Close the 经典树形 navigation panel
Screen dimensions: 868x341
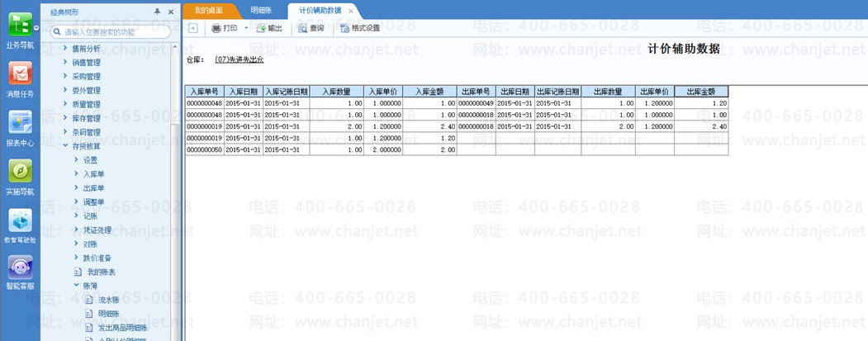pos(170,12)
